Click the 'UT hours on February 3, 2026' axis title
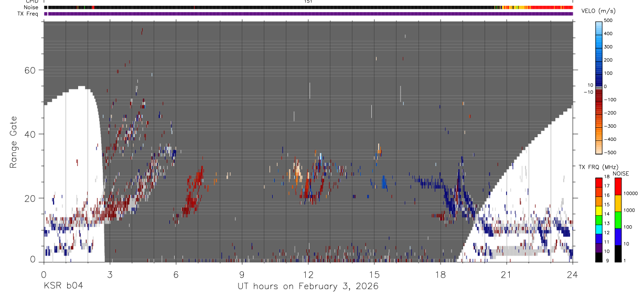This screenshot has width=644, height=297. click(x=308, y=286)
